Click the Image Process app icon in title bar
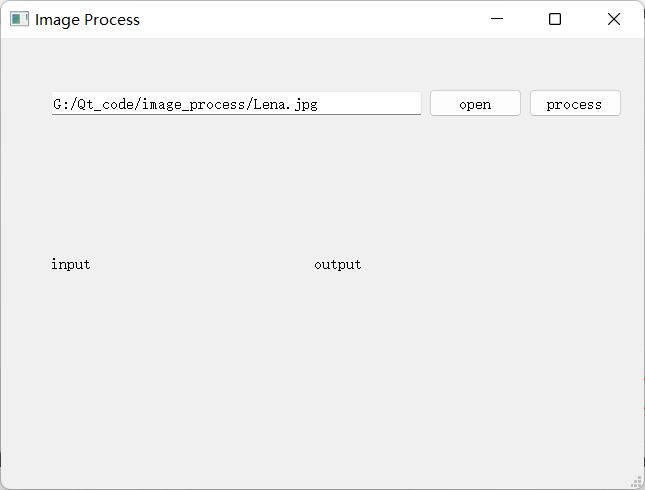The width and height of the screenshot is (645, 490). coord(19,19)
